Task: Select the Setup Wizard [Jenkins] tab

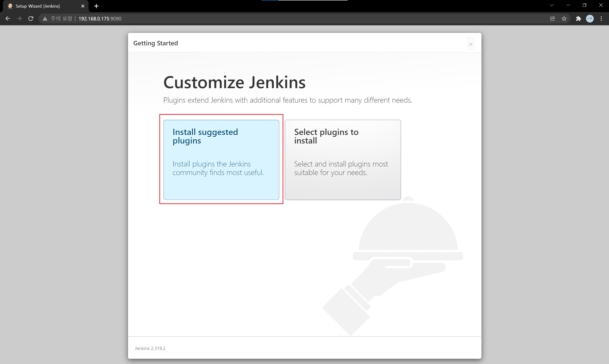Action: (45, 6)
